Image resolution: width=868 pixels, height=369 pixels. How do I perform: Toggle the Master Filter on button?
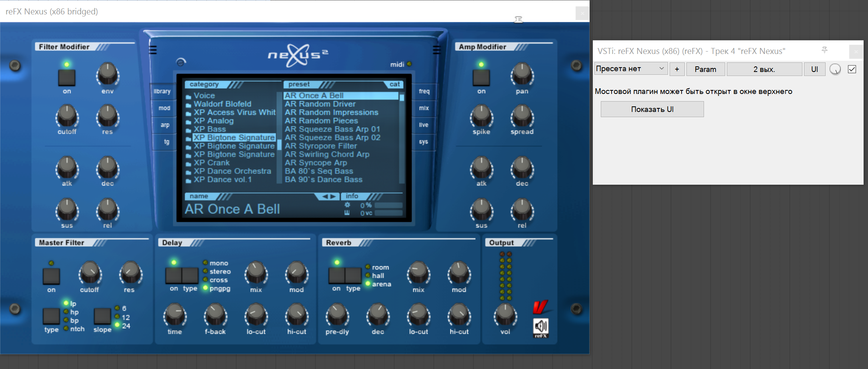(51, 276)
